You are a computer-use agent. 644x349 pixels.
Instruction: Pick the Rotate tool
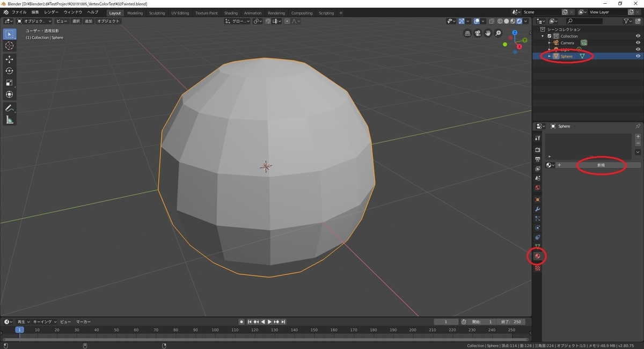9,71
